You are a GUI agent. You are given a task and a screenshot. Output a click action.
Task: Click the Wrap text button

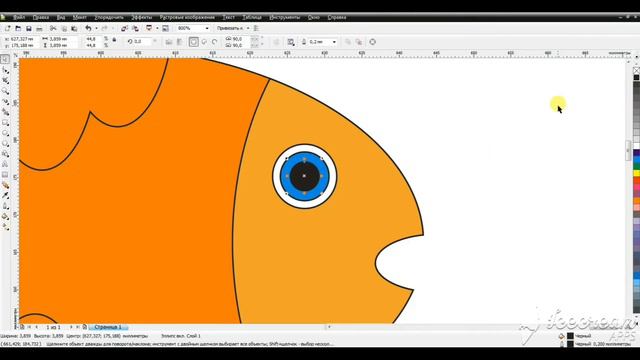point(291,42)
